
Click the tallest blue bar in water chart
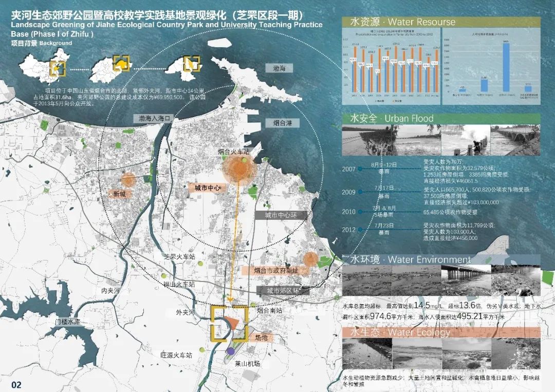506,67
